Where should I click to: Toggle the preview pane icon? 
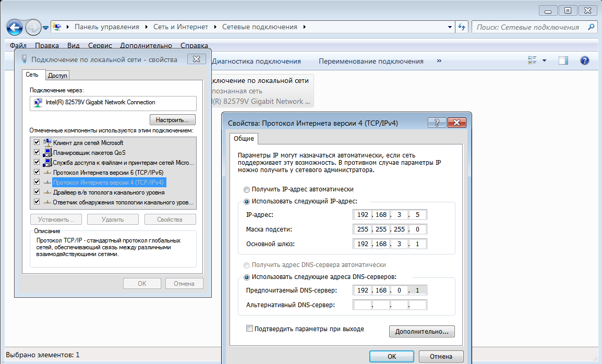[x=563, y=61]
